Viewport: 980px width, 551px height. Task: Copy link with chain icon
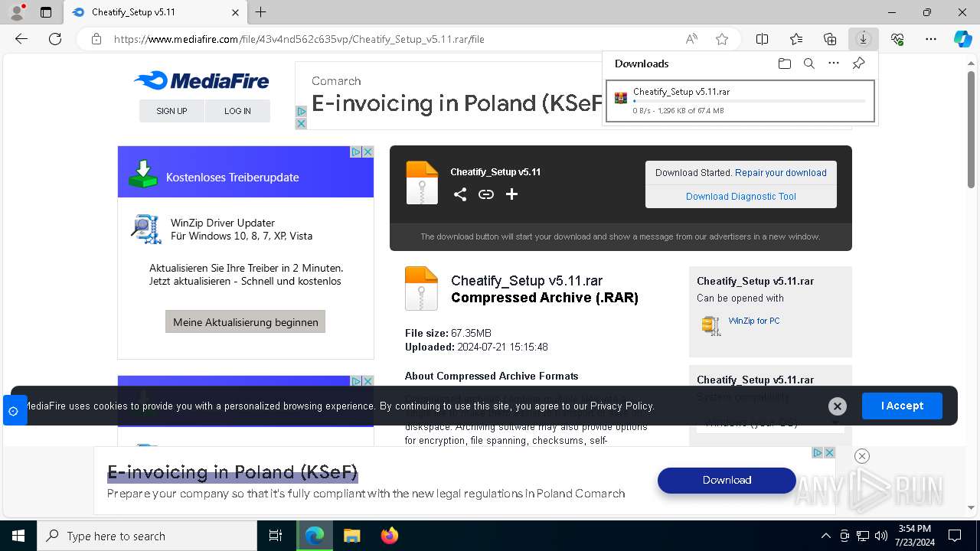click(x=486, y=194)
